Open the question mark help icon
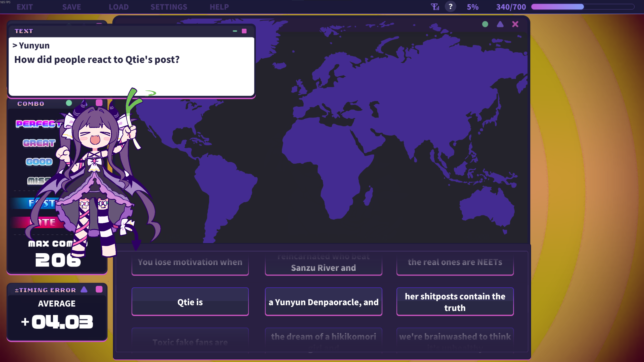Image resolution: width=644 pixels, height=362 pixels. pos(450,7)
